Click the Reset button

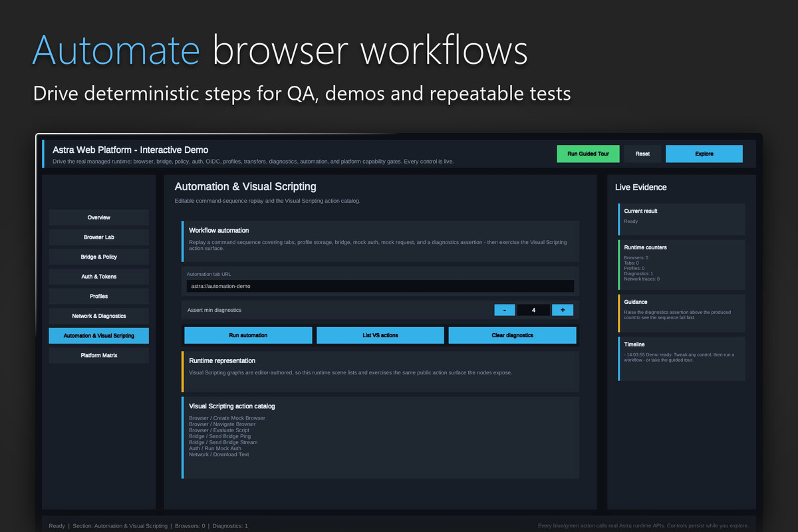(642, 154)
